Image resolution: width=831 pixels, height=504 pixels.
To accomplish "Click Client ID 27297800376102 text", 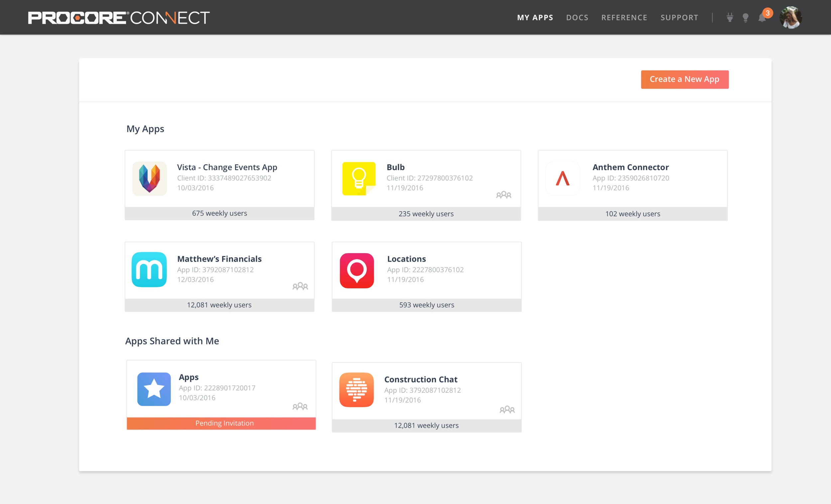I will click(x=430, y=178).
